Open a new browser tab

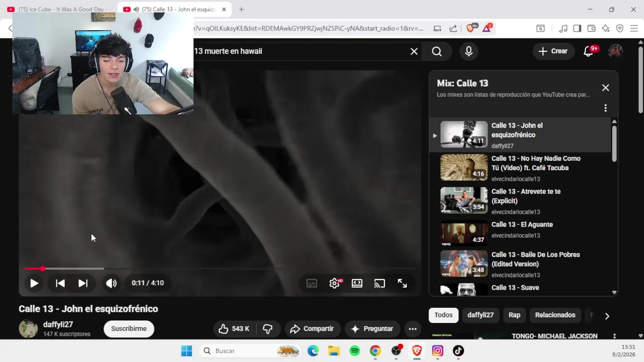[x=242, y=10]
